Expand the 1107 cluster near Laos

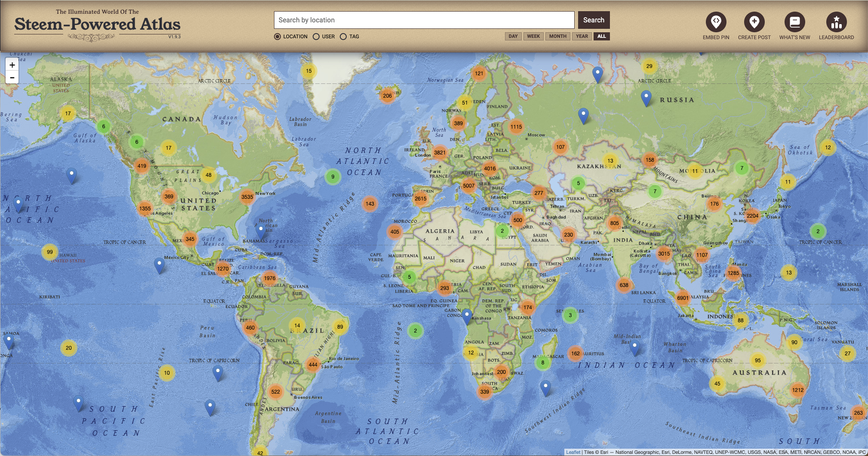point(702,255)
